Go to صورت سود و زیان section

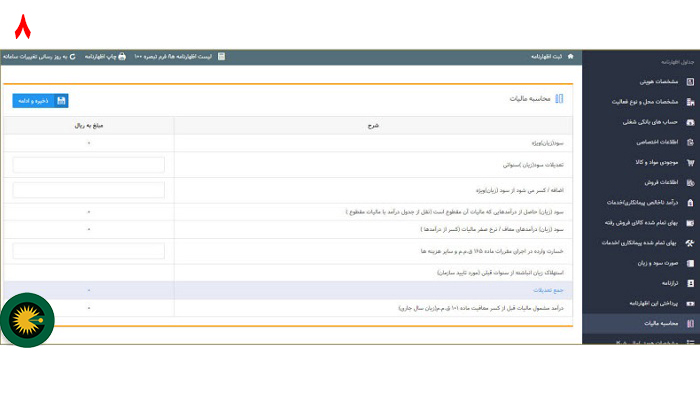[x=658, y=263]
